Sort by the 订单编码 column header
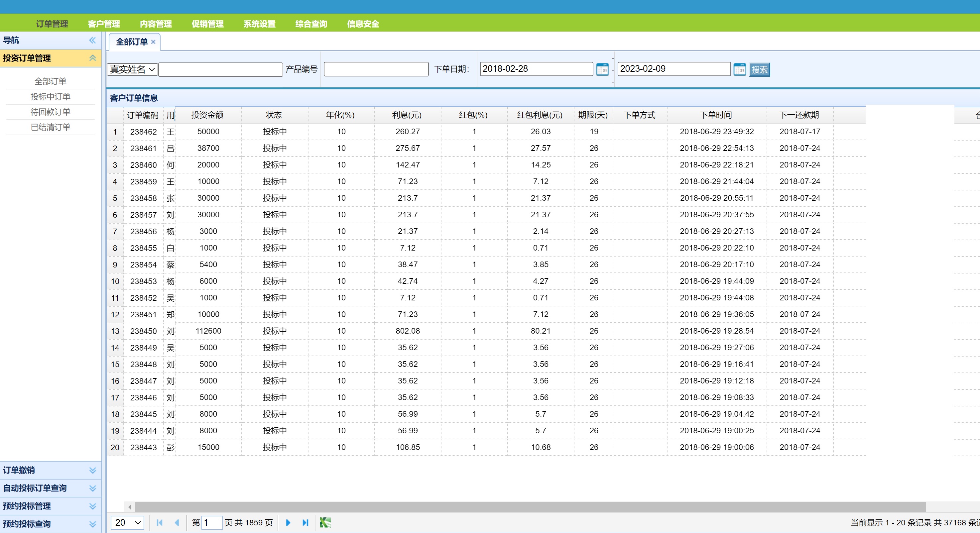980x533 pixels. pyautogui.click(x=143, y=115)
